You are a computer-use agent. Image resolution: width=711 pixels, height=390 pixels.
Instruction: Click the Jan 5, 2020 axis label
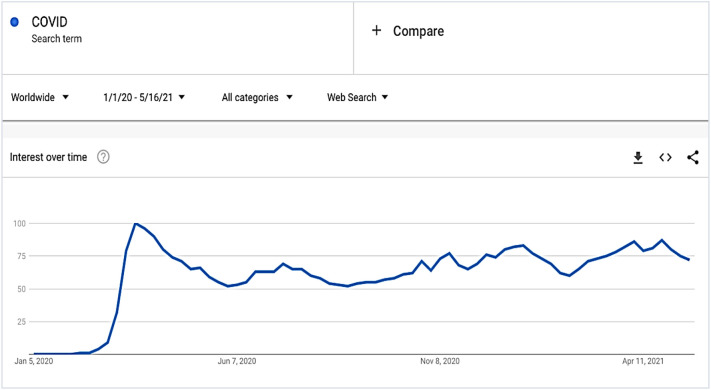pos(34,361)
